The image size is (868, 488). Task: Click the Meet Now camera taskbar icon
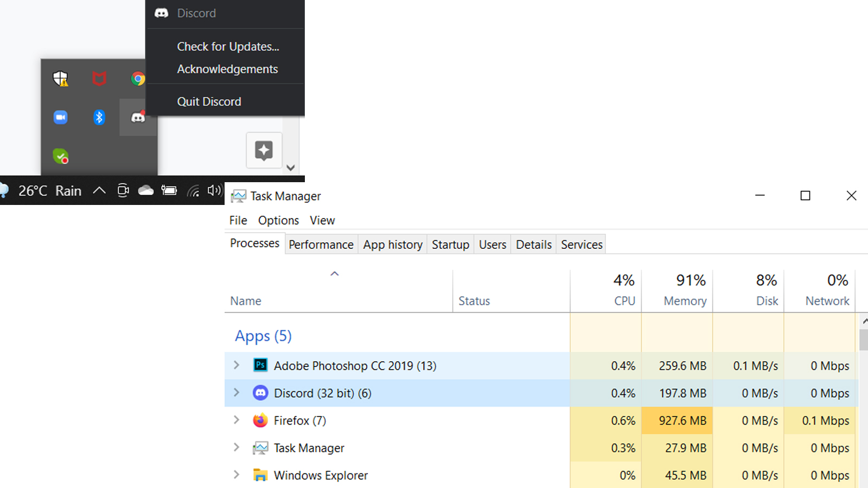pyautogui.click(x=123, y=190)
